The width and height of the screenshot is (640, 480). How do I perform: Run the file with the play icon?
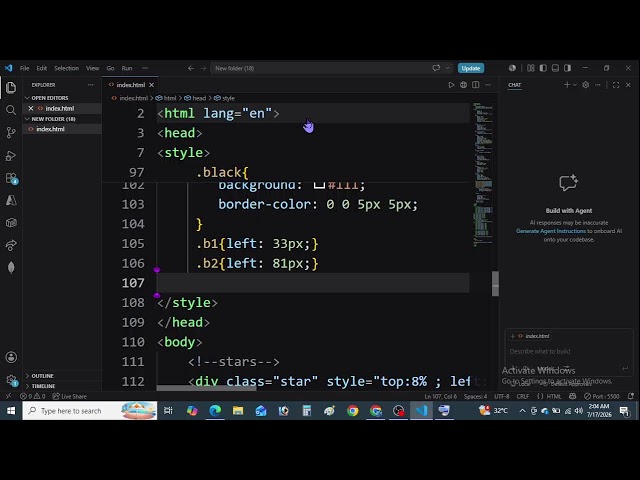click(451, 85)
